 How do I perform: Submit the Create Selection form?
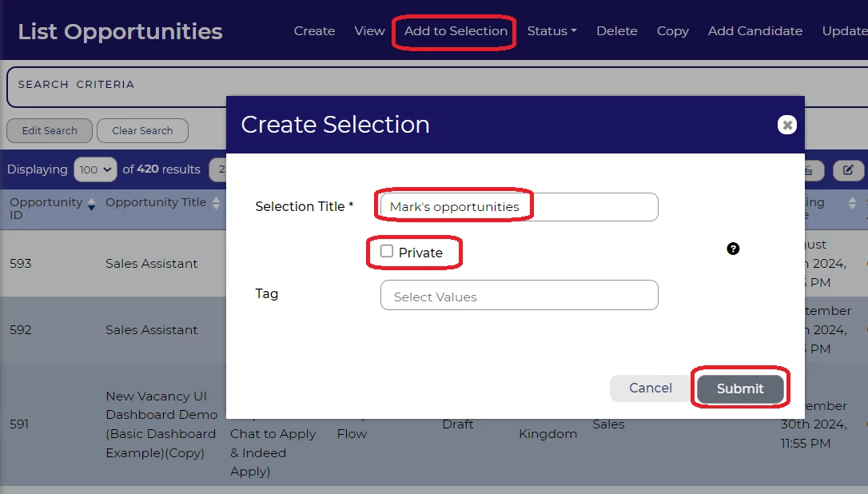click(739, 388)
